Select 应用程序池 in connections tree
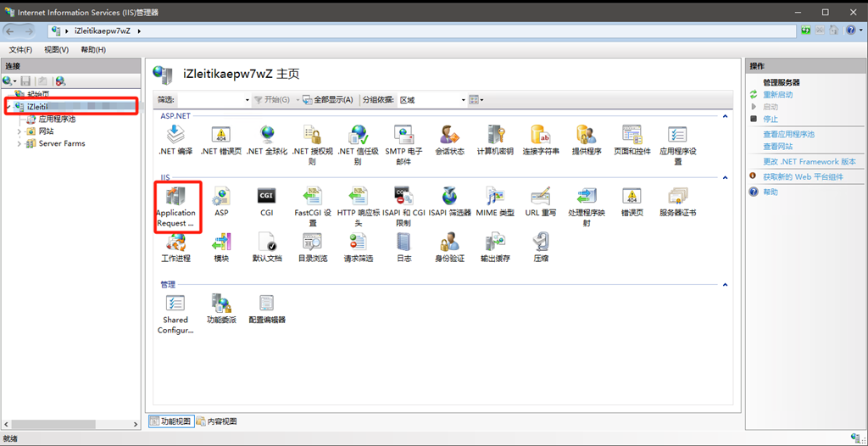 point(57,119)
